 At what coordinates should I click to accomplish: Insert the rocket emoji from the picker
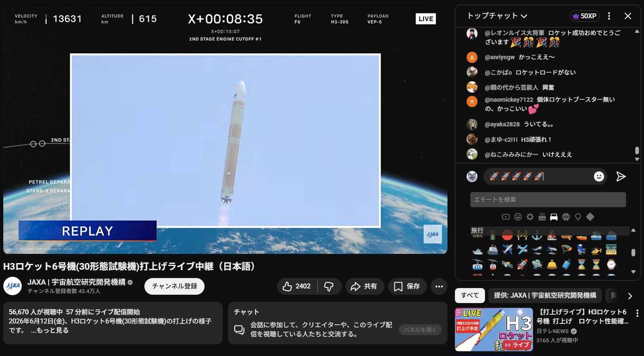coord(522,264)
